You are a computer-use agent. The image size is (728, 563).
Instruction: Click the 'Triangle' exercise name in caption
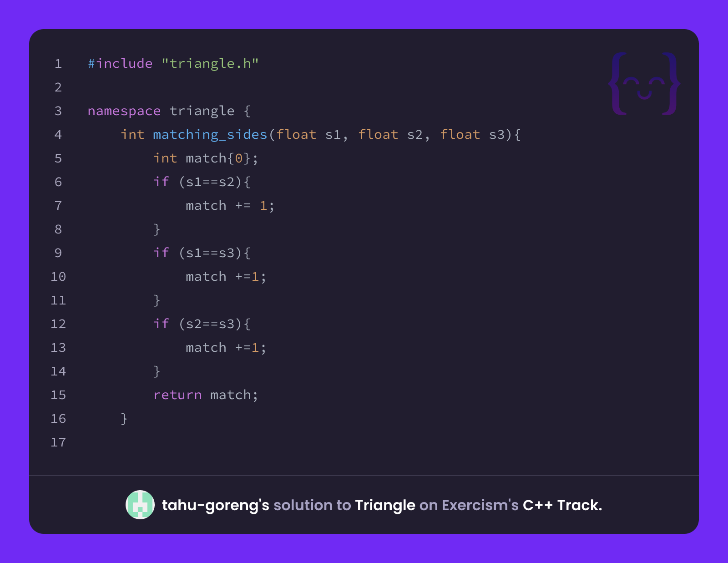coord(385,505)
